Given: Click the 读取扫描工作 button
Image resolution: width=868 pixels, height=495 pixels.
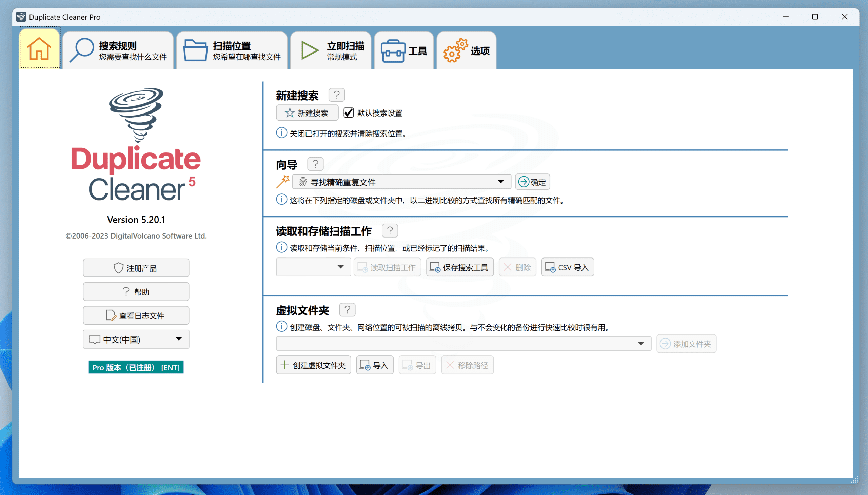Looking at the screenshot, I should tap(388, 267).
